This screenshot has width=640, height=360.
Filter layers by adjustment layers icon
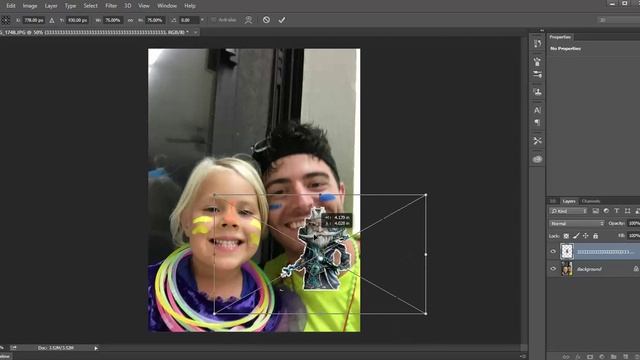(606, 211)
